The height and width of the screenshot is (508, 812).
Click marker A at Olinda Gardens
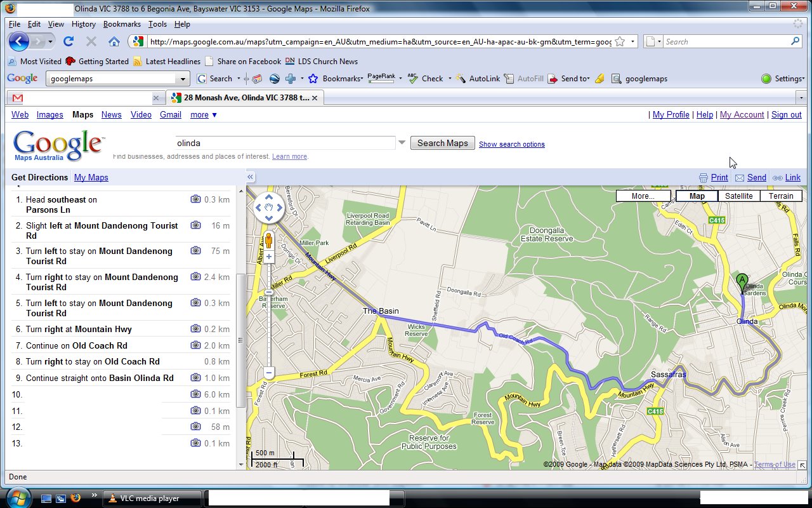point(742,283)
